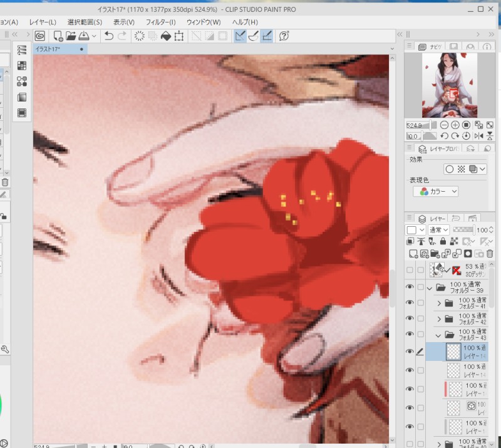This screenshot has width=501, height=448.
Task: Open the blending mode 通常 dropdown
Action: (439, 229)
